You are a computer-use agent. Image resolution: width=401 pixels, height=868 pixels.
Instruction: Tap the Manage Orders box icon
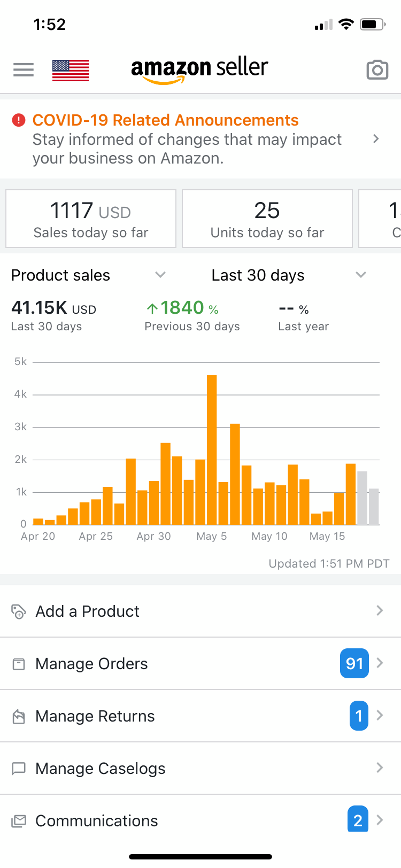pos(19,664)
